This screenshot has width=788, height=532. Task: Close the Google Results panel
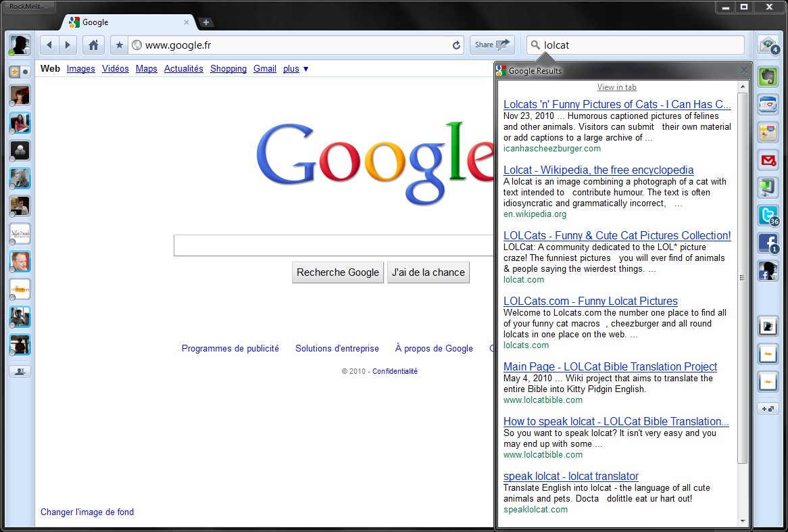click(x=744, y=70)
